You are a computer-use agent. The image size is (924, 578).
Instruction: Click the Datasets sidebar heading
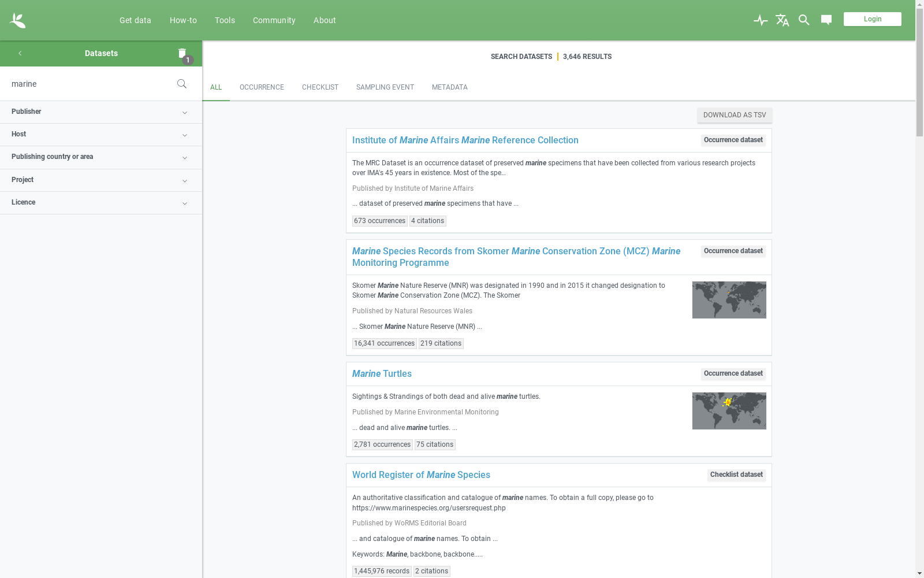[x=101, y=53]
